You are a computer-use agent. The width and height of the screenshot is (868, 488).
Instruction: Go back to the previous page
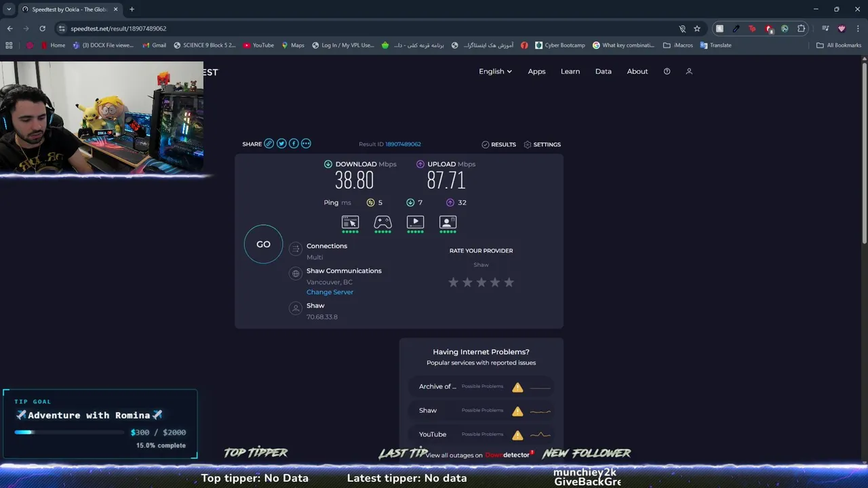click(9, 28)
